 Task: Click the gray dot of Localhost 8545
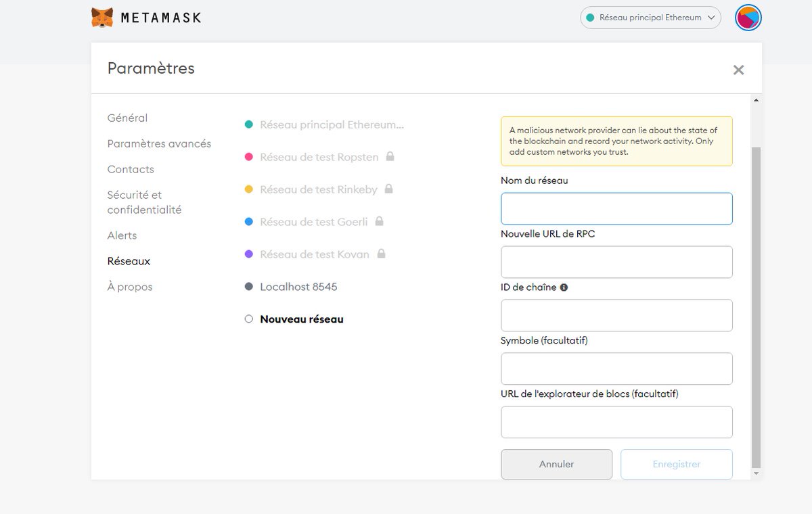(248, 287)
